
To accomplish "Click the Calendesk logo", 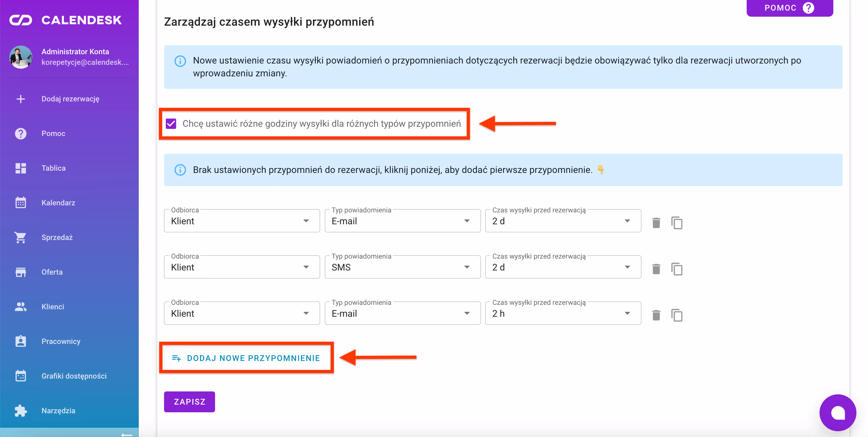I will point(65,20).
